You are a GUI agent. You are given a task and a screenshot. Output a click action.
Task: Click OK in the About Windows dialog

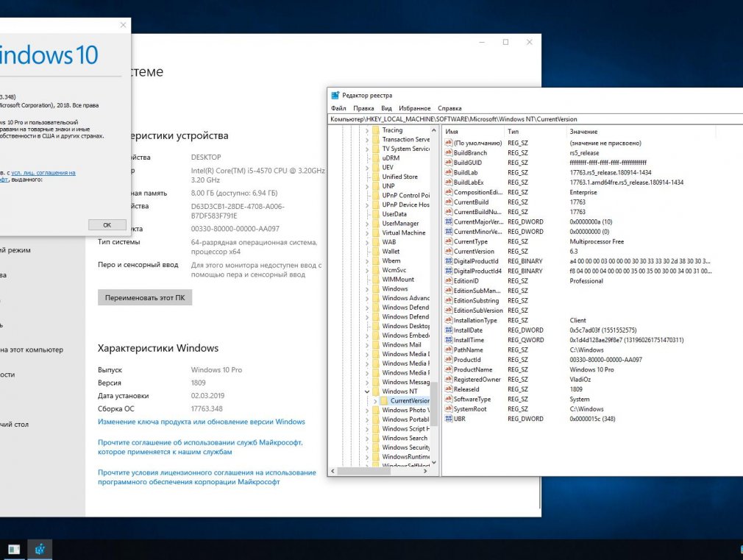click(107, 224)
